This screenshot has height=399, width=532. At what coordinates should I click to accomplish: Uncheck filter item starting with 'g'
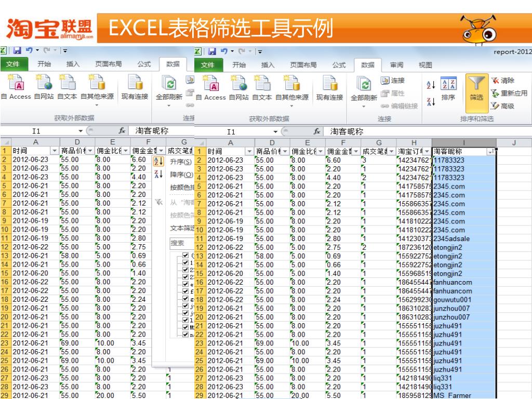point(185,299)
